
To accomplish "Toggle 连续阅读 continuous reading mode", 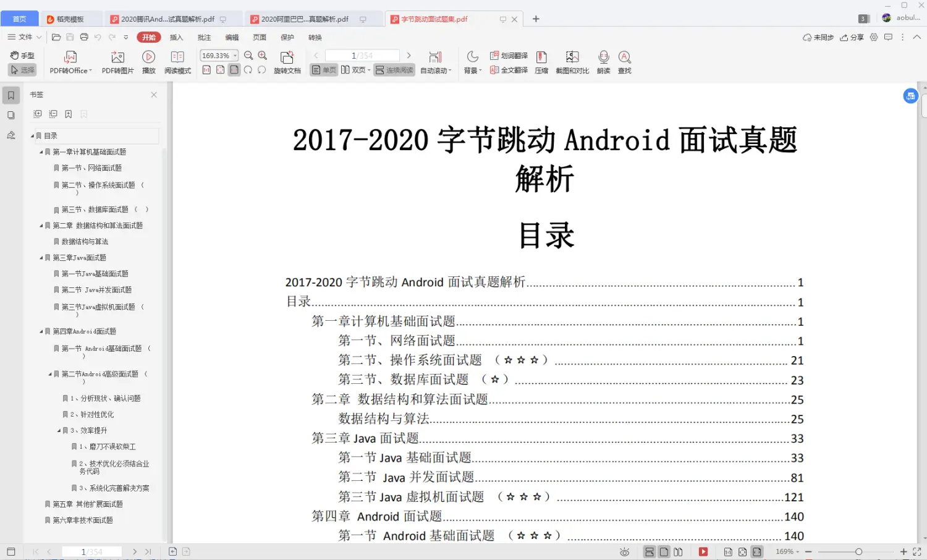I will coord(394,70).
